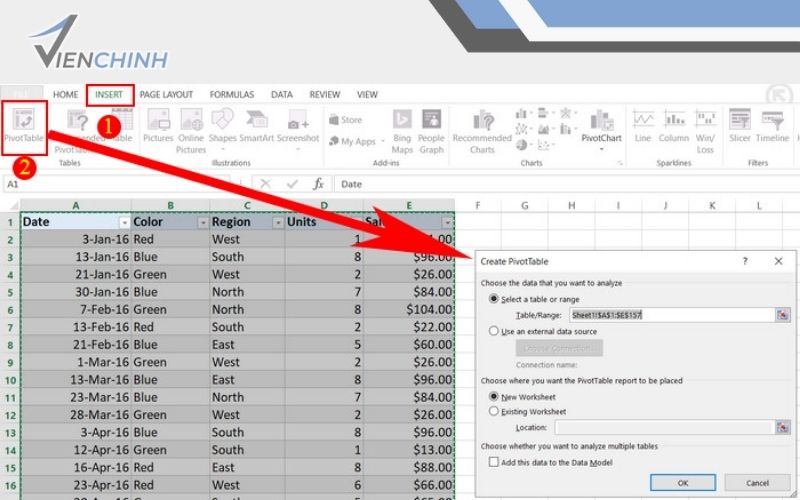Choose New Worksheet placement
800x500 pixels.
[493, 396]
